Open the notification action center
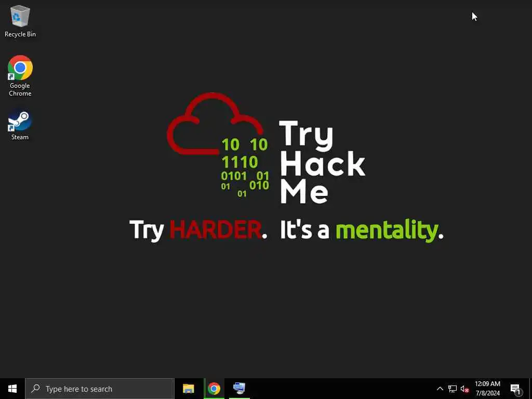The height and width of the screenshot is (399, 532). (x=515, y=389)
